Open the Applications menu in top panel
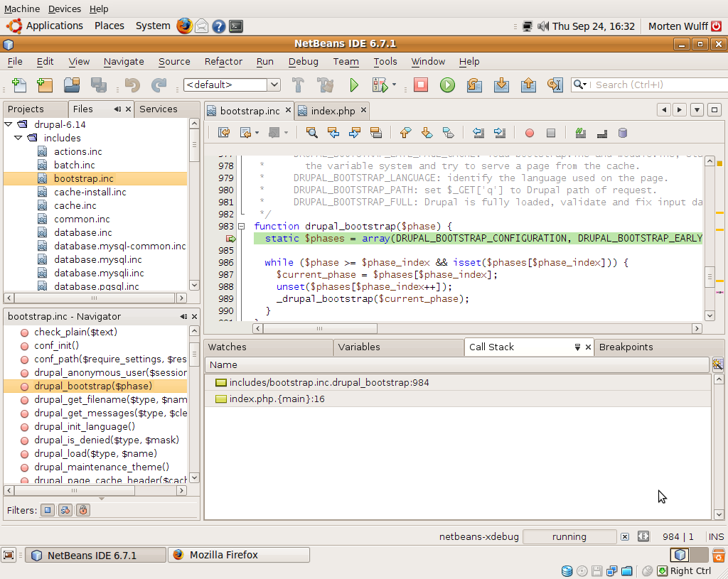Viewport: 728px width, 579px height. tap(54, 26)
